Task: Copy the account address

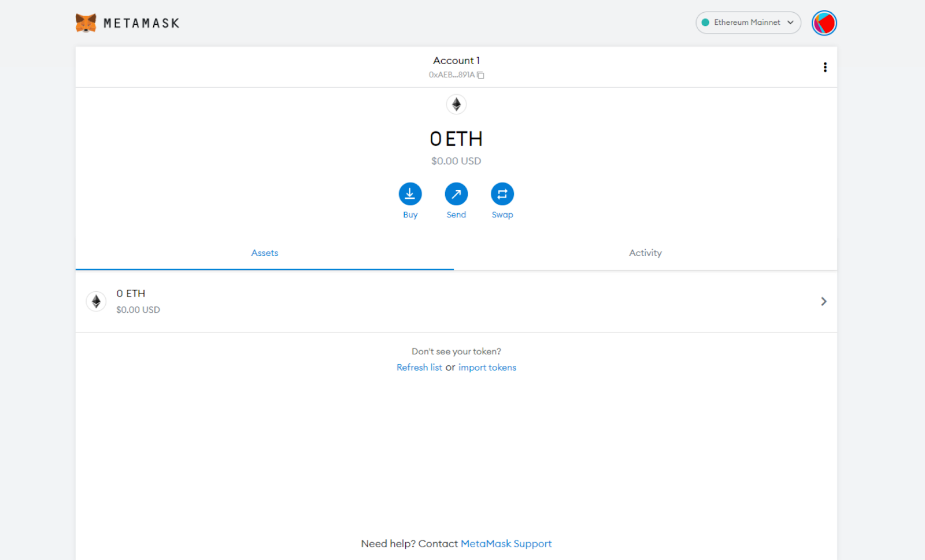Action: coord(482,75)
